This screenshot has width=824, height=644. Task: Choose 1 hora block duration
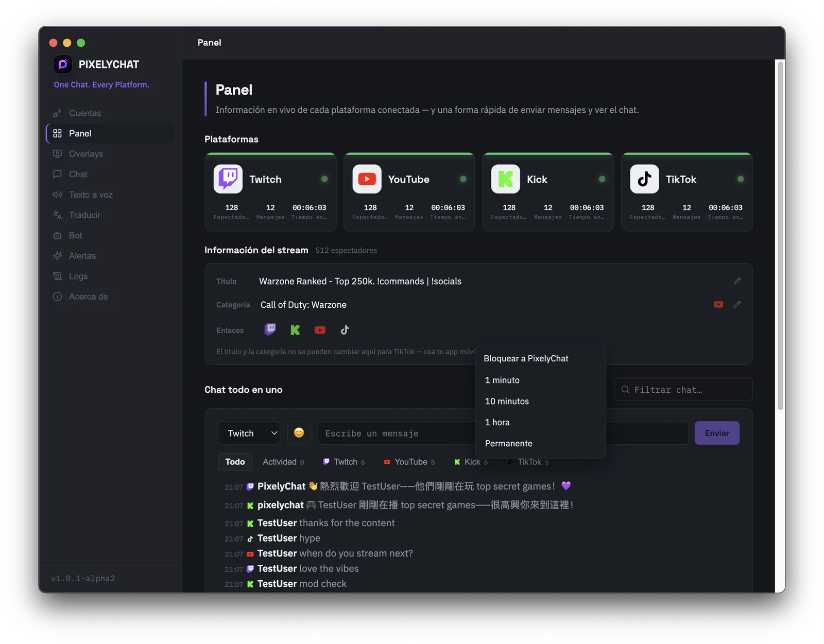pos(540,423)
